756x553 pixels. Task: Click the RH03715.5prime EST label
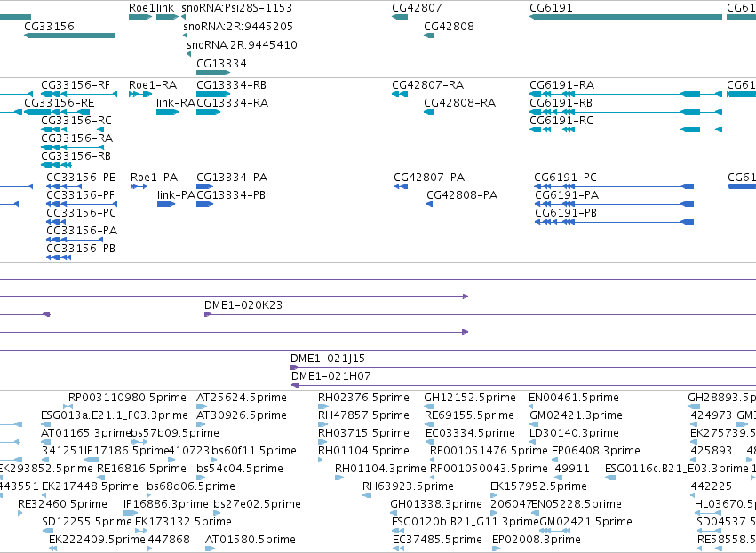coord(363,433)
